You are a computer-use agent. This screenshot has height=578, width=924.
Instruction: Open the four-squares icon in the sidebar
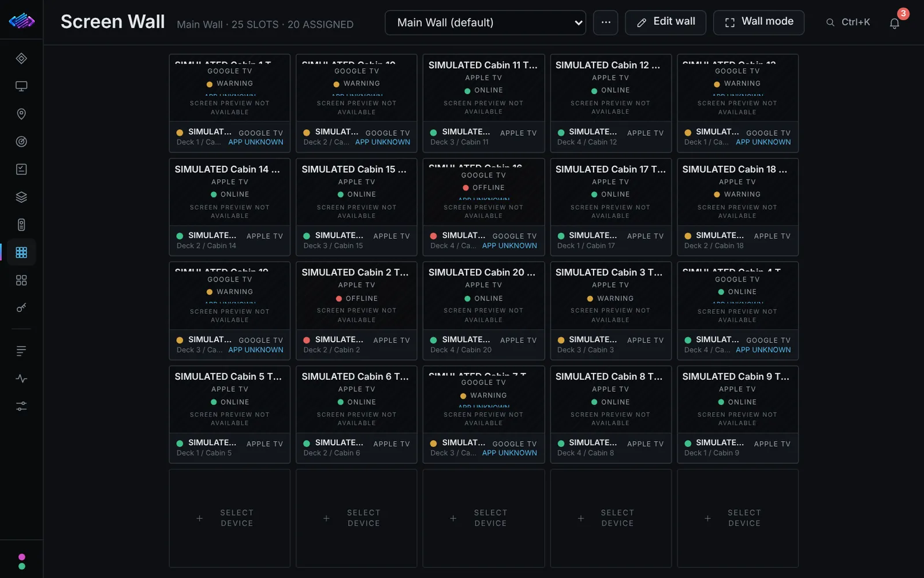pos(21,280)
